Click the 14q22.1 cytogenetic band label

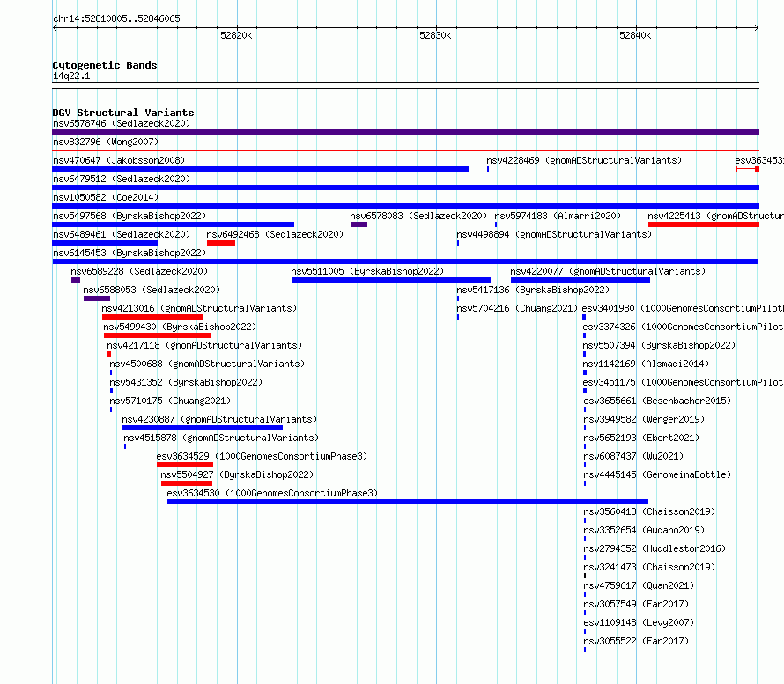(x=71, y=76)
